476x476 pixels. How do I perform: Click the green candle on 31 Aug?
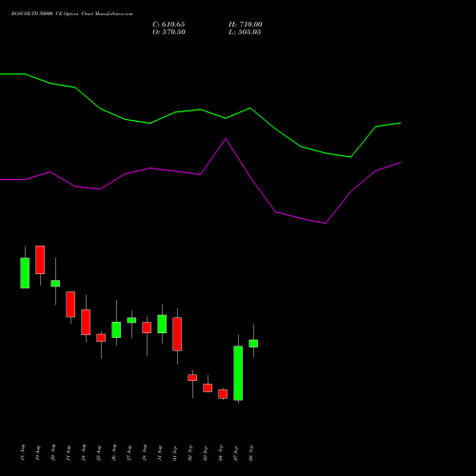[162, 324]
